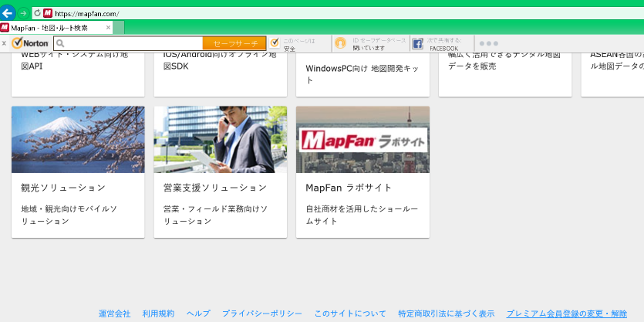Open the デジタル地図データを販売 card
This screenshot has height=322, width=644.
(505, 74)
